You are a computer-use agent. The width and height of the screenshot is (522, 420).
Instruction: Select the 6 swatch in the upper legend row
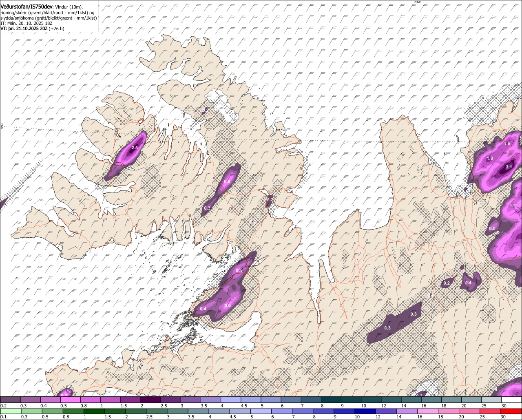pos(291,400)
